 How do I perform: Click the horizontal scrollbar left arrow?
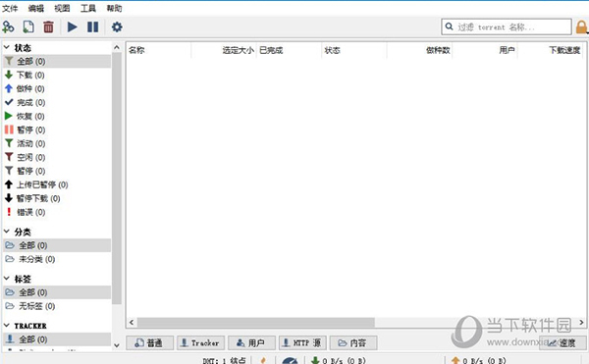(132, 323)
